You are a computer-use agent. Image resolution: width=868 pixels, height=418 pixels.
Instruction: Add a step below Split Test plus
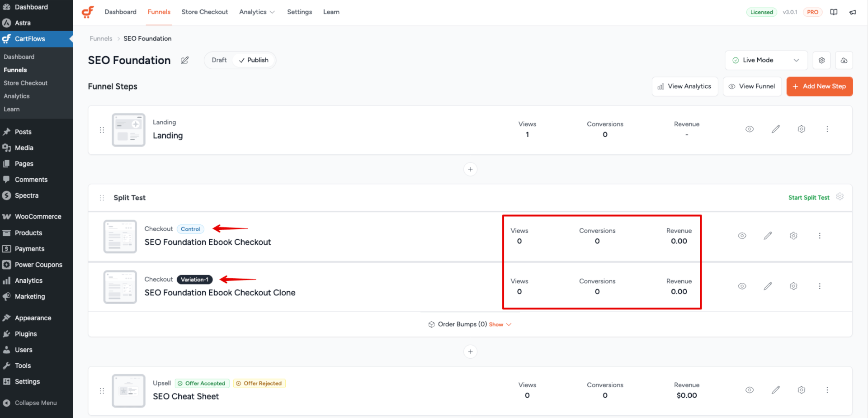(x=470, y=351)
